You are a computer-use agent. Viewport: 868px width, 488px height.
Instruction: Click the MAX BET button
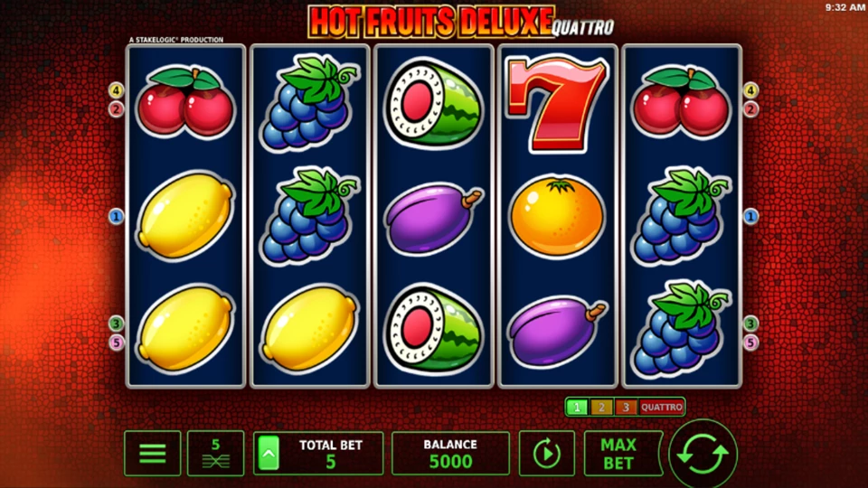click(x=621, y=453)
